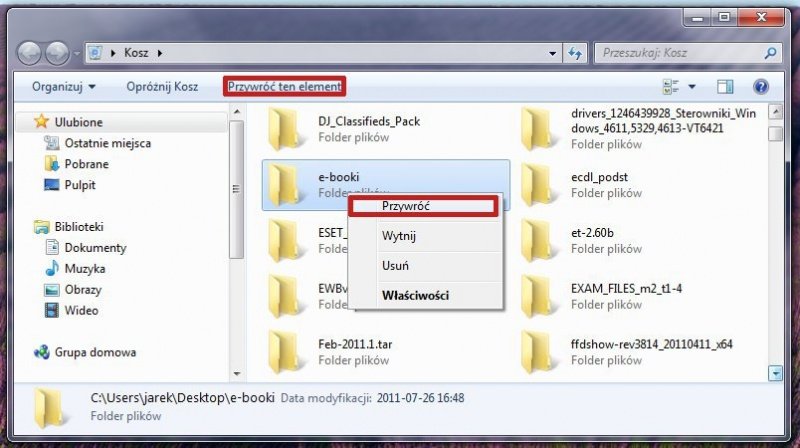800x448 pixels.
Task: Select Właściwości in the context menu
Action: 415,295
